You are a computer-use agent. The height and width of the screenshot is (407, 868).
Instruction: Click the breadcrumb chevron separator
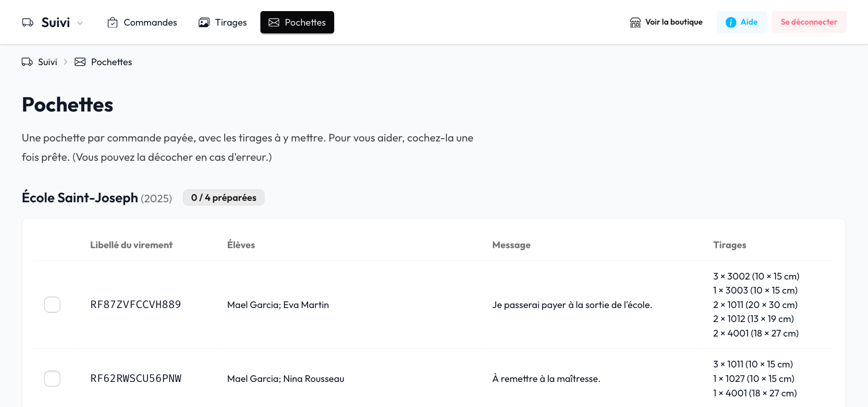[66, 62]
